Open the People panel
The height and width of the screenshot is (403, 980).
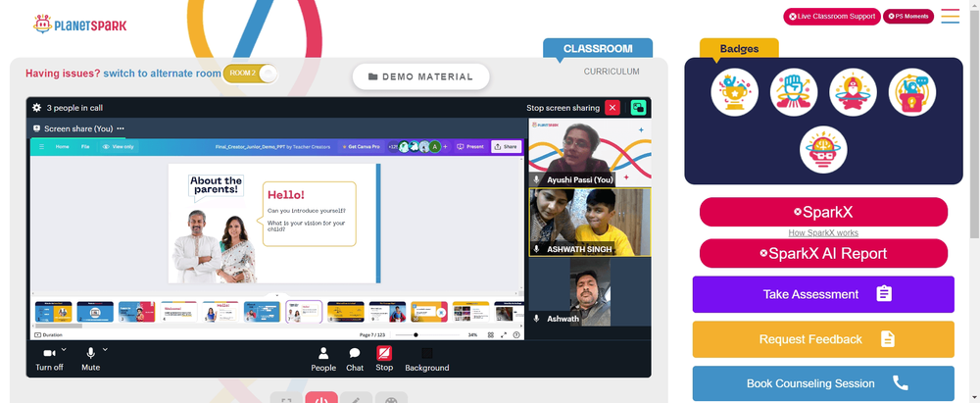point(323,359)
